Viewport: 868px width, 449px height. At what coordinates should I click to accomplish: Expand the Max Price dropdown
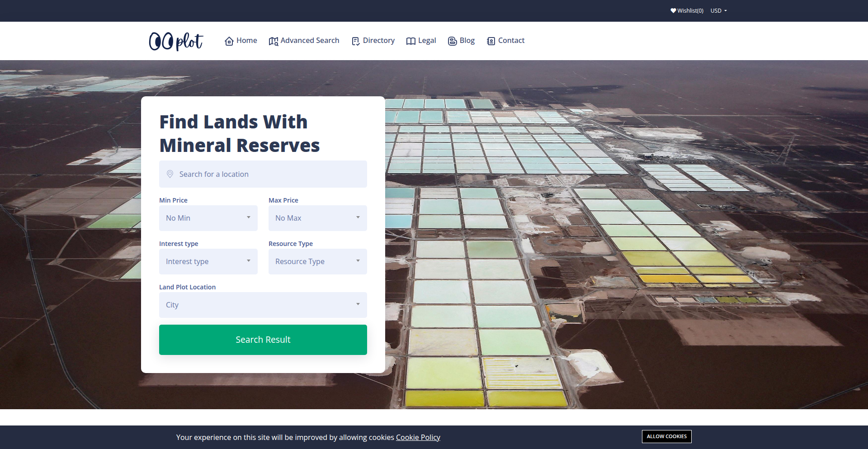(x=318, y=218)
